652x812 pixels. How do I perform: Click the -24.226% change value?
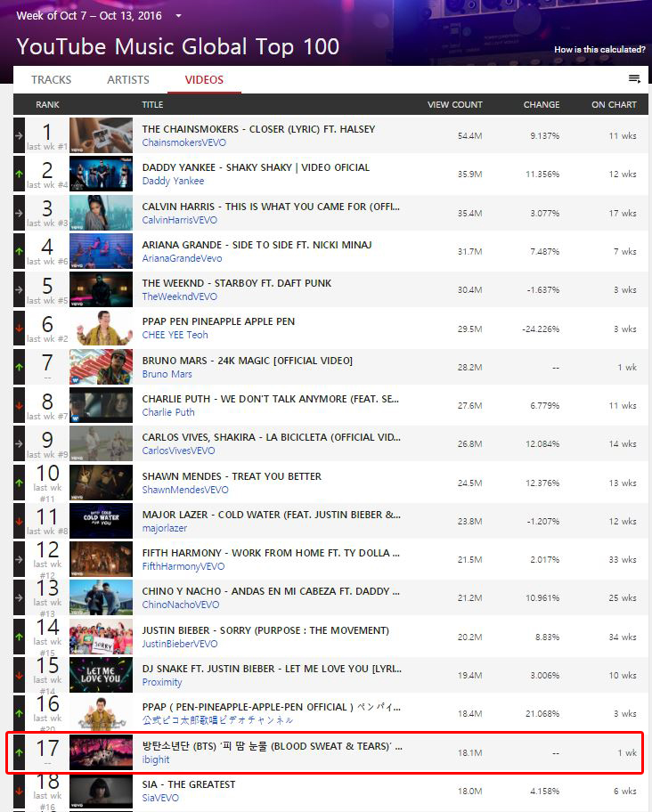click(541, 329)
